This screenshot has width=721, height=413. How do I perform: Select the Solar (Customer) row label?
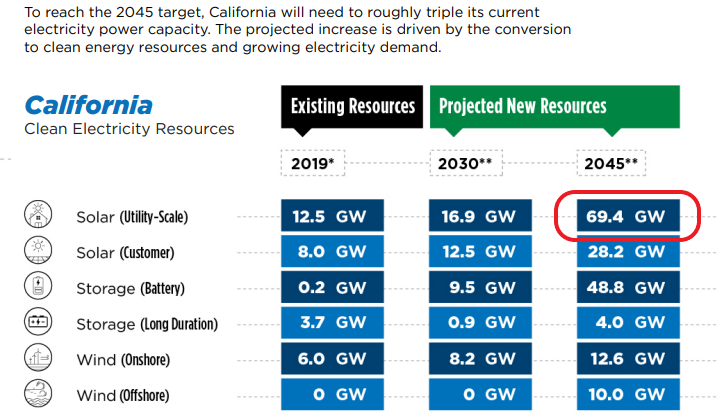point(125,252)
